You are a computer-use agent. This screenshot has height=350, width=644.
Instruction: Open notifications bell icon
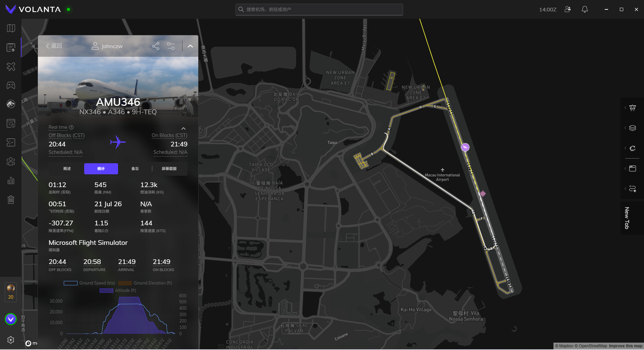pos(585,9)
